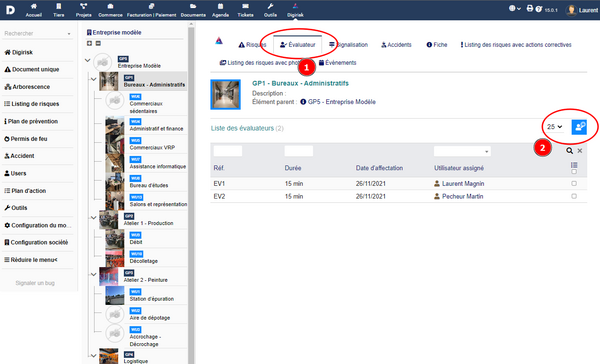Select Station d'épuration work unit
The image size is (600, 364).
coord(152,299)
